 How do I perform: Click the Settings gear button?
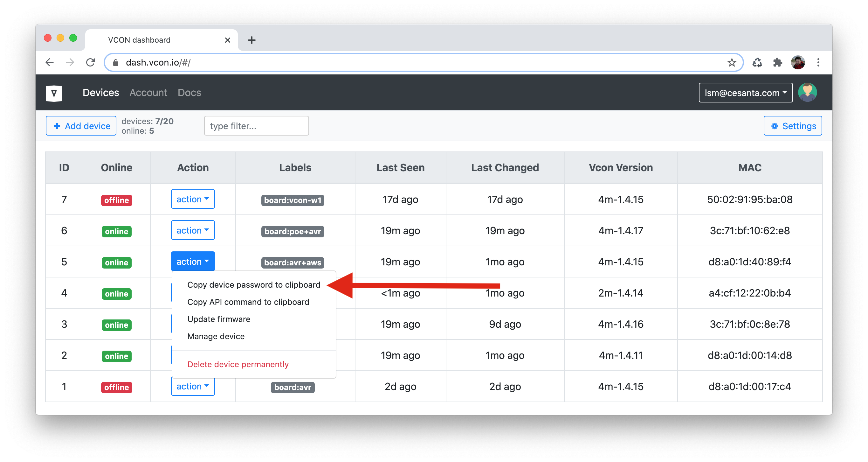click(793, 126)
